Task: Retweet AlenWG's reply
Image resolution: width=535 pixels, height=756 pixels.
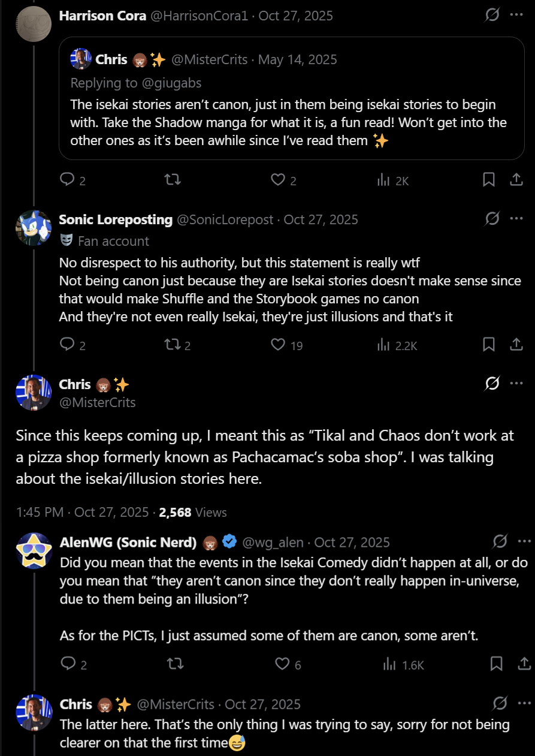Action: coord(176,664)
